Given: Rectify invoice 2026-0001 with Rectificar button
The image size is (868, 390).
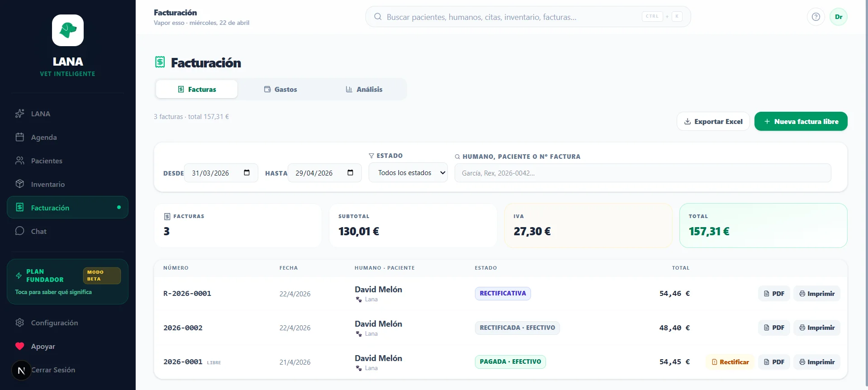Looking at the screenshot, I should [730, 362].
